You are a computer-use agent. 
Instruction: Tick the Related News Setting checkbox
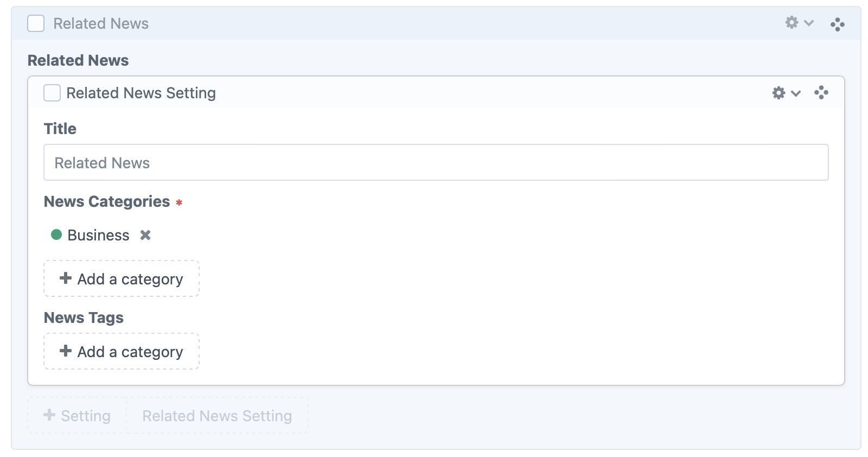click(x=52, y=93)
